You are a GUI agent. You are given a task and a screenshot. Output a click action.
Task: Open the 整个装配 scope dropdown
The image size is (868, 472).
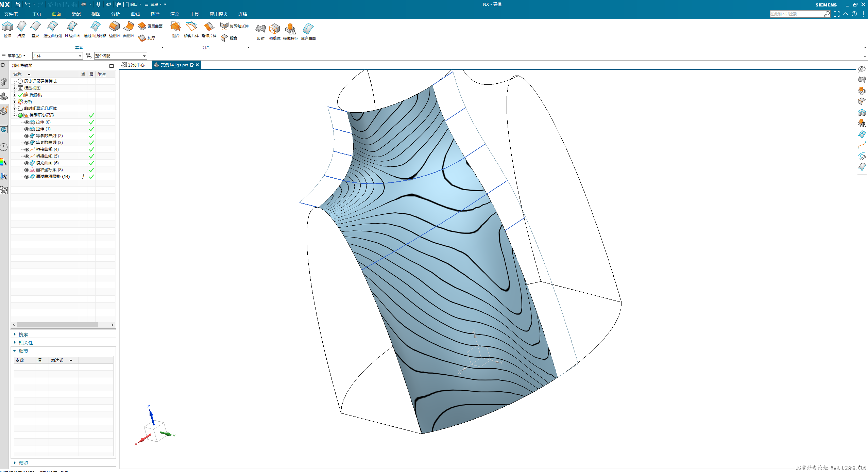120,56
